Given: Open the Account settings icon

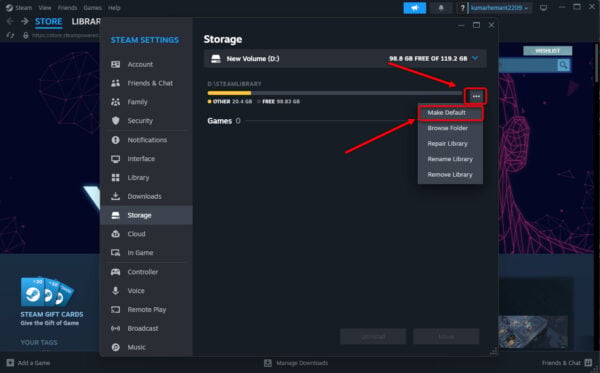Looking at the screenshot, I should 116,64.
